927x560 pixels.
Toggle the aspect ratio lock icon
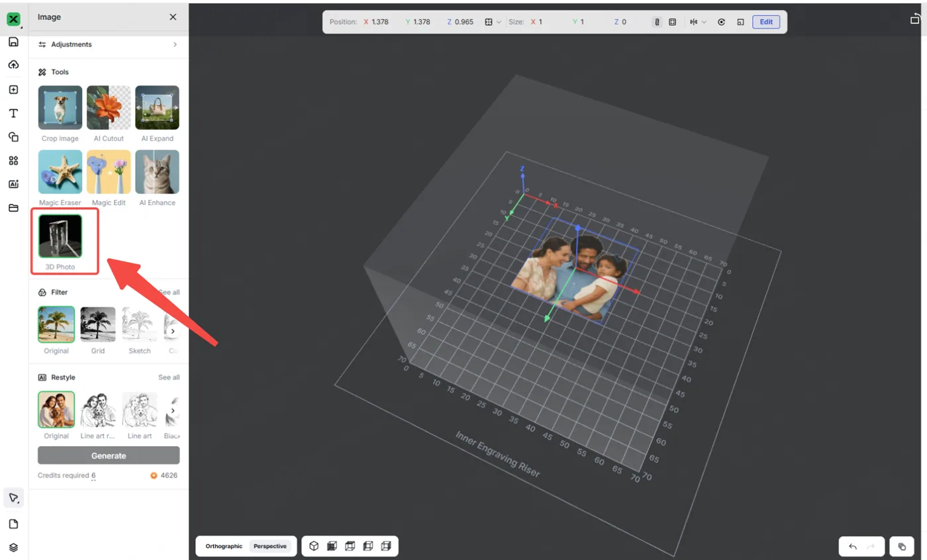click(657, 22)
